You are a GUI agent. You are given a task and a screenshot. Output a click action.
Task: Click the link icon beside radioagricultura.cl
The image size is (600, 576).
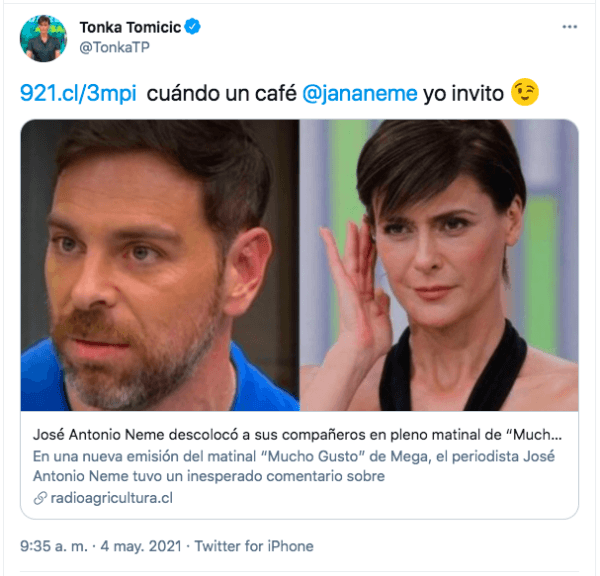(40, 498)
